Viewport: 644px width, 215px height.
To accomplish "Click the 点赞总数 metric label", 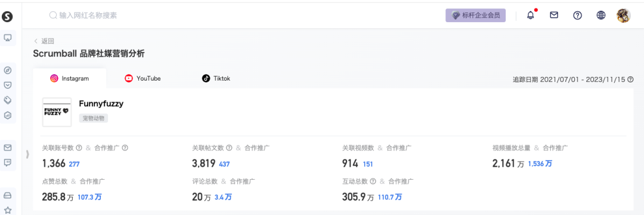I will [x=55, y=181].
